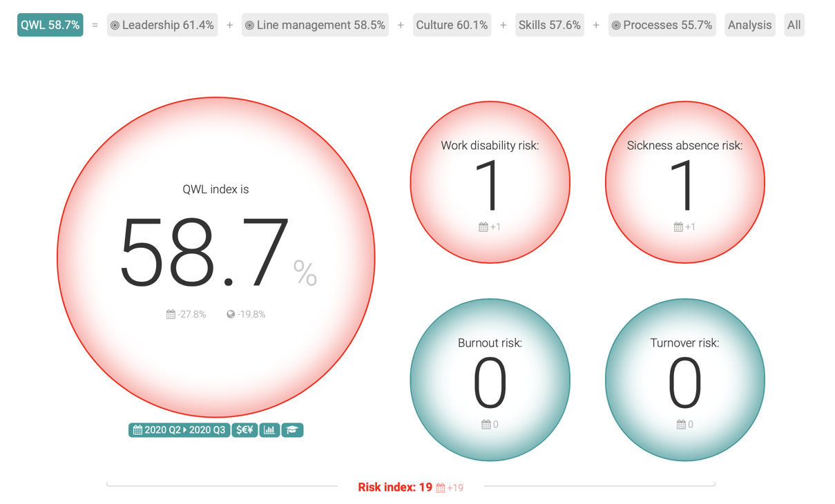Switch to the Analysis tab
The height and width of the screenshot is (504, 835).
pos(750,25)
